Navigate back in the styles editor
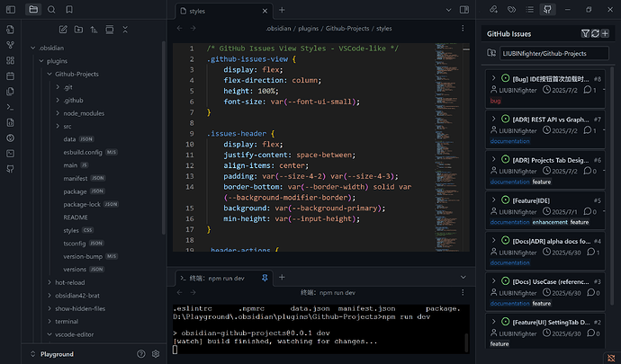 tap(179, 29)
